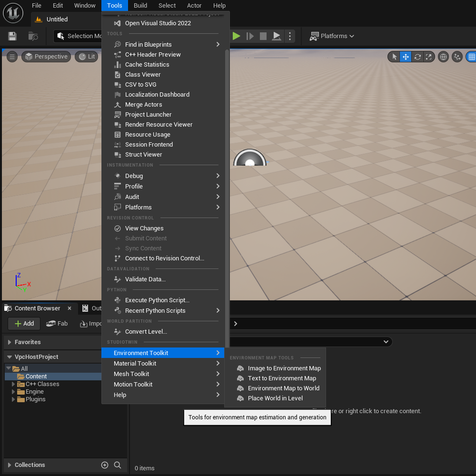
Task: Click the Unreal Engine logo icon
Action: point(13,13)
